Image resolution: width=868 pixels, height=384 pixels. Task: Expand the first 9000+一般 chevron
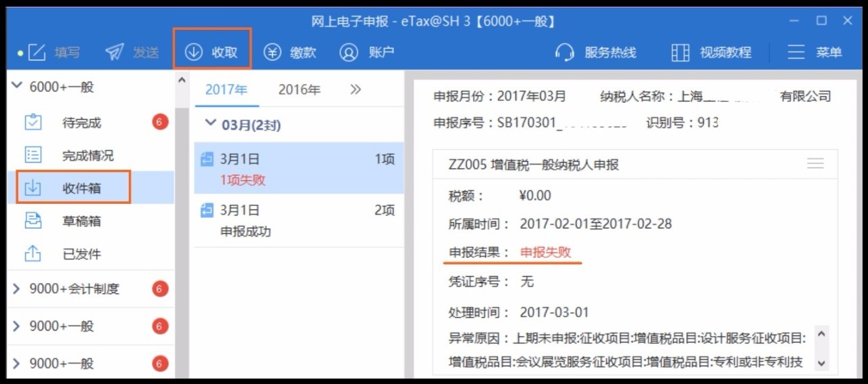coord(17,326)
